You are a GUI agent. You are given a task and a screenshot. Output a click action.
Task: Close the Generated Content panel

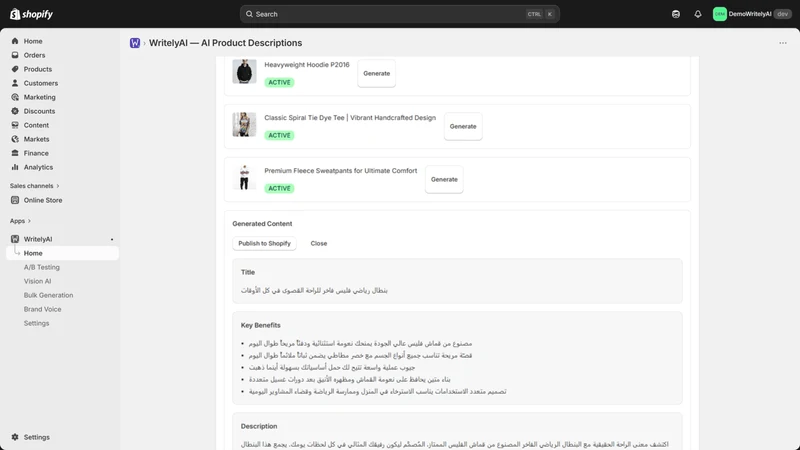[x=319, y=243]
